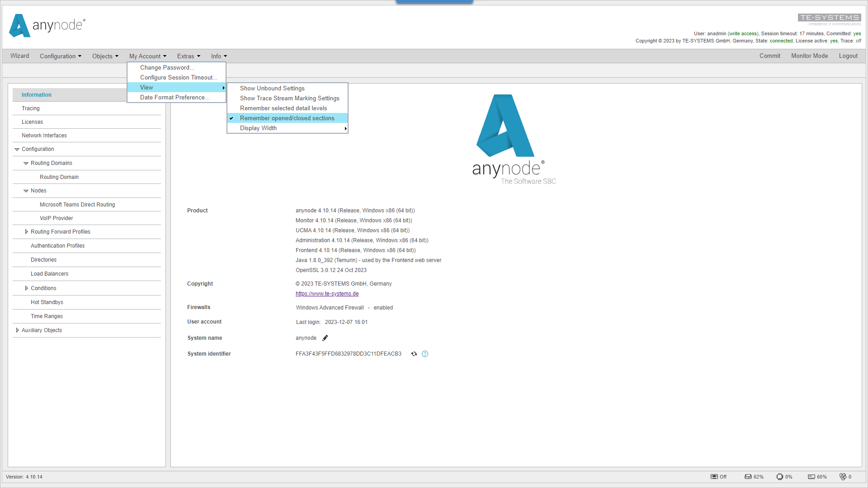This screenshot has height=488, width=868.
Task: Open the Extras menu
Action: (187, 56)
